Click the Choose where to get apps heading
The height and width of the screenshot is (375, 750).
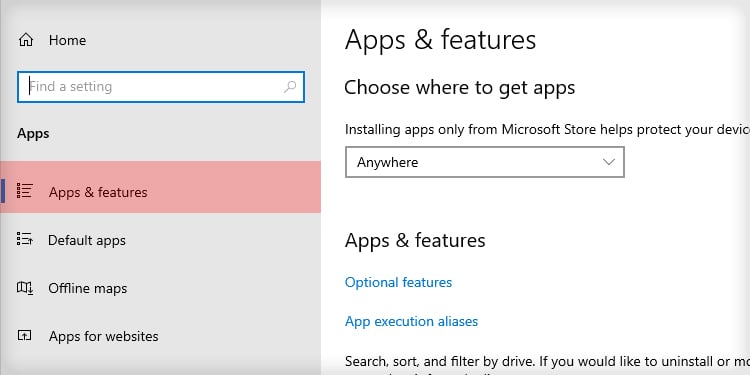(460, 88)
